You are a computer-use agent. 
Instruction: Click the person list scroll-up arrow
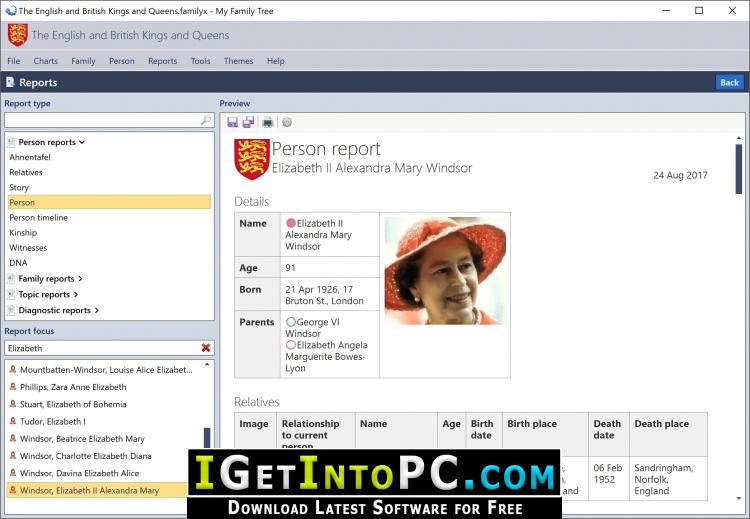pyautogui.click(x=207, y=364)
